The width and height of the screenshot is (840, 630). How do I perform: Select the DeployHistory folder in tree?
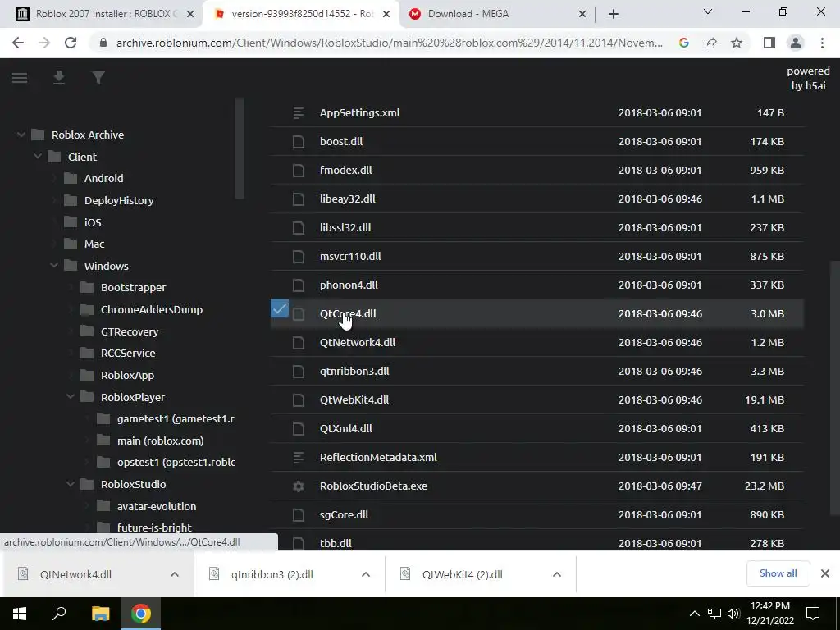tap(119, 200)
